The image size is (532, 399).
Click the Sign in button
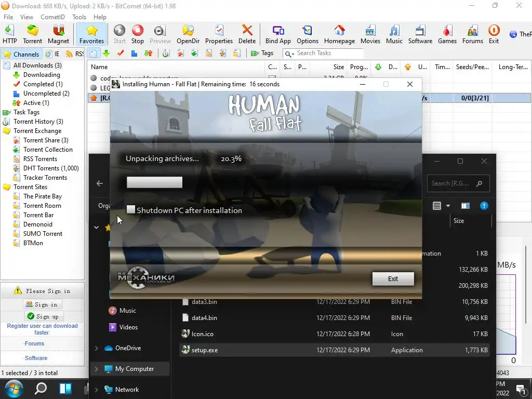pos(43,304)
